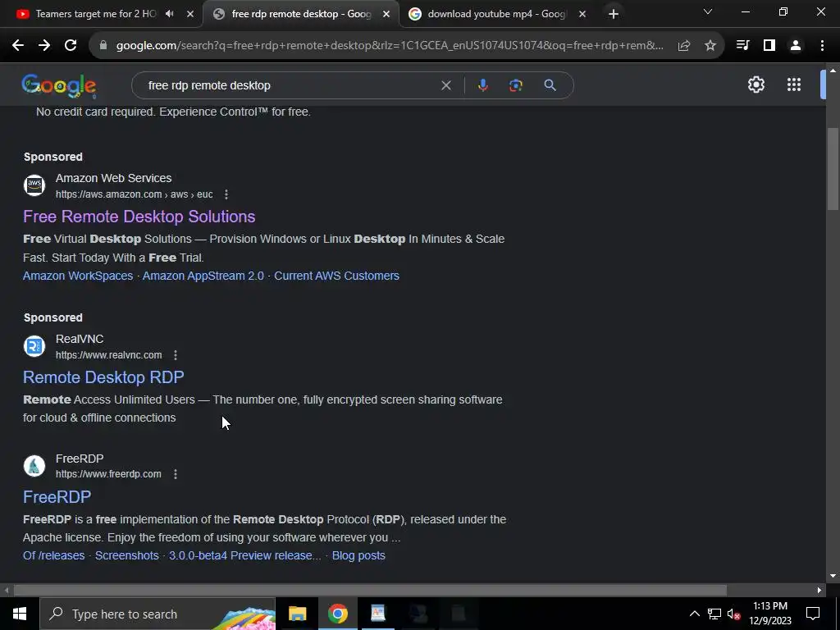Image resolution: width=840 pixels, height=630 pixels.
Task: Open FreeRDP result options dots
Action: click(x=176, y=474)
